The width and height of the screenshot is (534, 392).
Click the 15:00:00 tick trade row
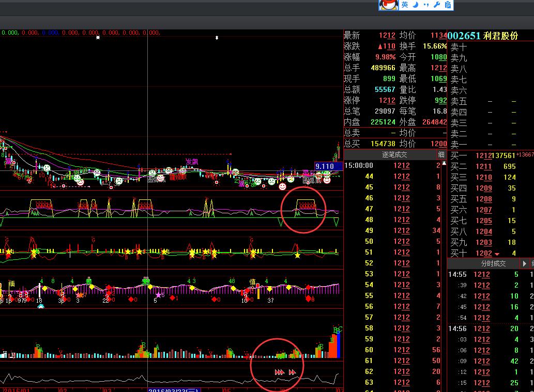coord(392,165)
